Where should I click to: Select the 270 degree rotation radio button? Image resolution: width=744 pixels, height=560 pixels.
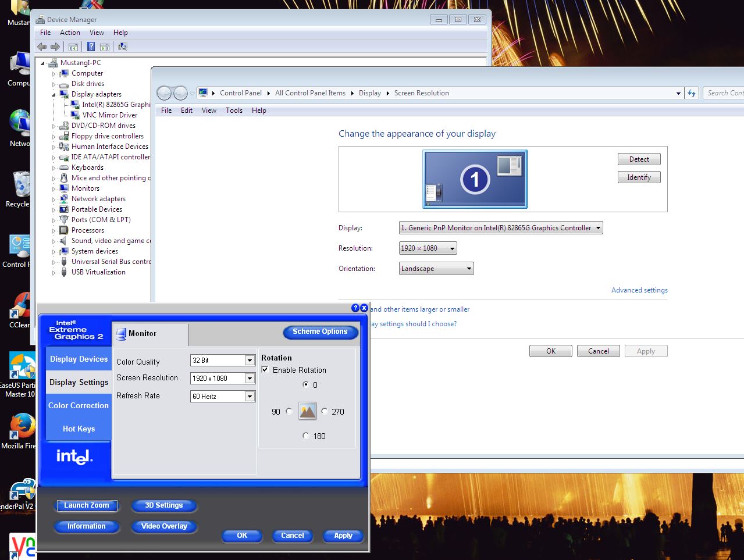[325, 411]
